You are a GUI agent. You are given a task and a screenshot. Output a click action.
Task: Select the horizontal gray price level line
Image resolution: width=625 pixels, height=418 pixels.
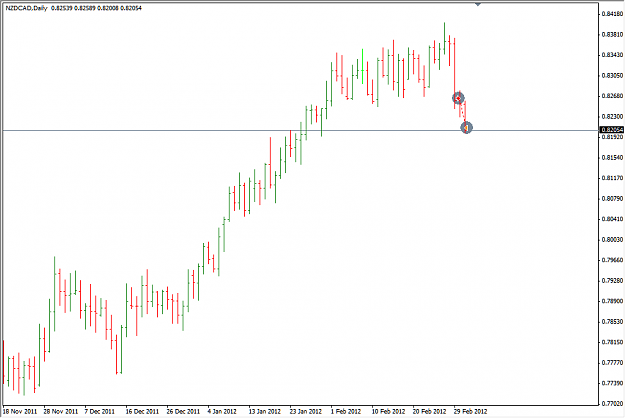pos(300,130)
